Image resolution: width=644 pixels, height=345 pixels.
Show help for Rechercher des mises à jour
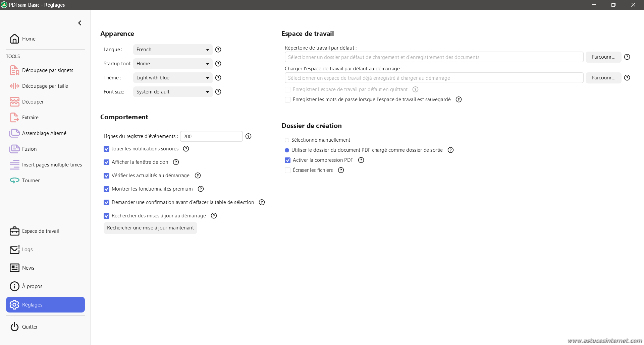pyautogui.click(x=214, y=216)
